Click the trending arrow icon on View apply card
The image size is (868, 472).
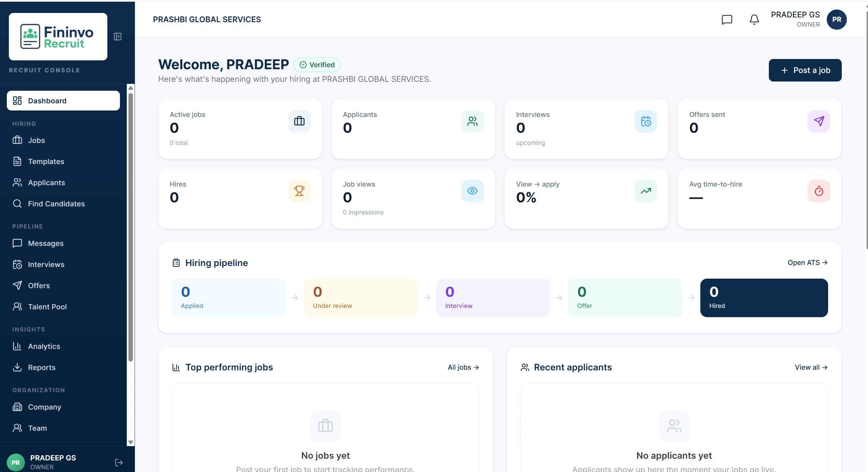645,191
